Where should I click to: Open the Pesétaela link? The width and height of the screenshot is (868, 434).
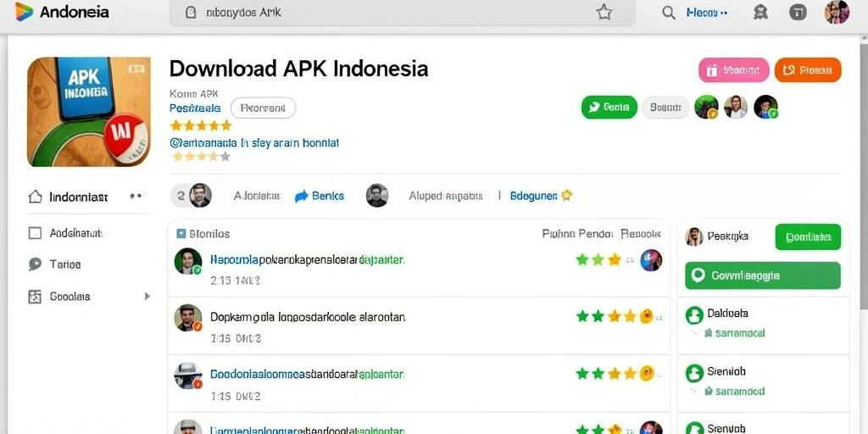(195, 108)
